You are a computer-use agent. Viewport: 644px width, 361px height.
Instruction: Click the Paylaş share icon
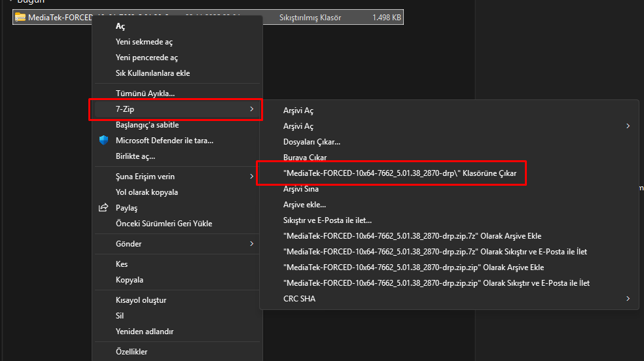(x=103, y=207)
